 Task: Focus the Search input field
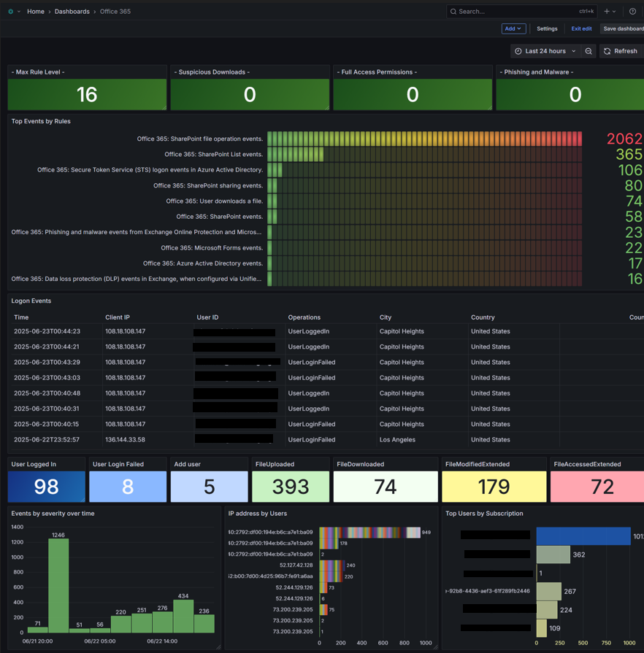pos(522,12)
